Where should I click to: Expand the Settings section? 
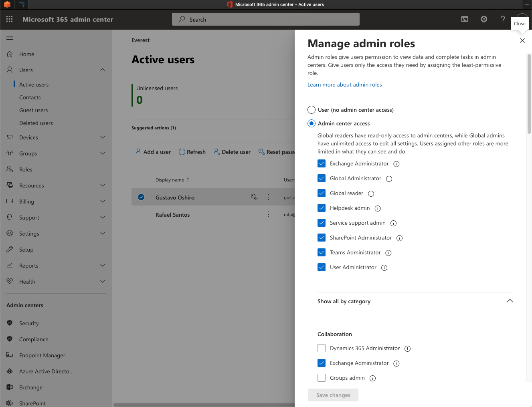tap(103, 233)
